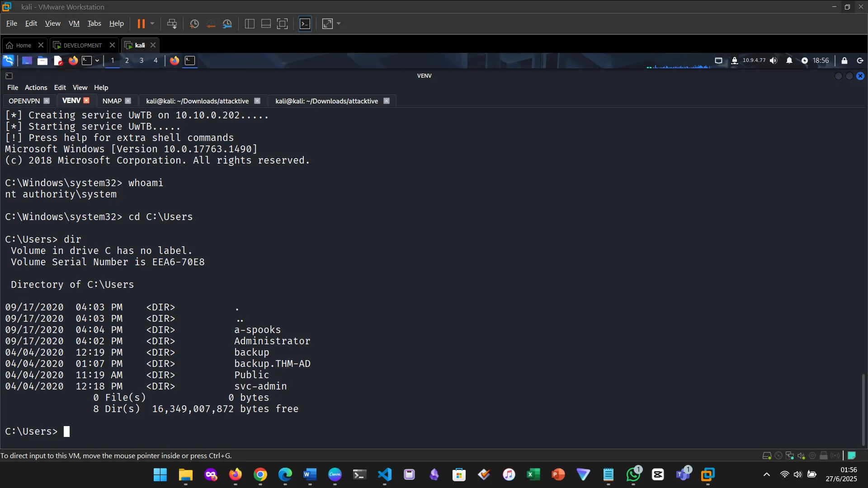The width and height of the screenshot is (868, 488).
Task: Open the VM menu in VMware
Action: tap(74, 23)
